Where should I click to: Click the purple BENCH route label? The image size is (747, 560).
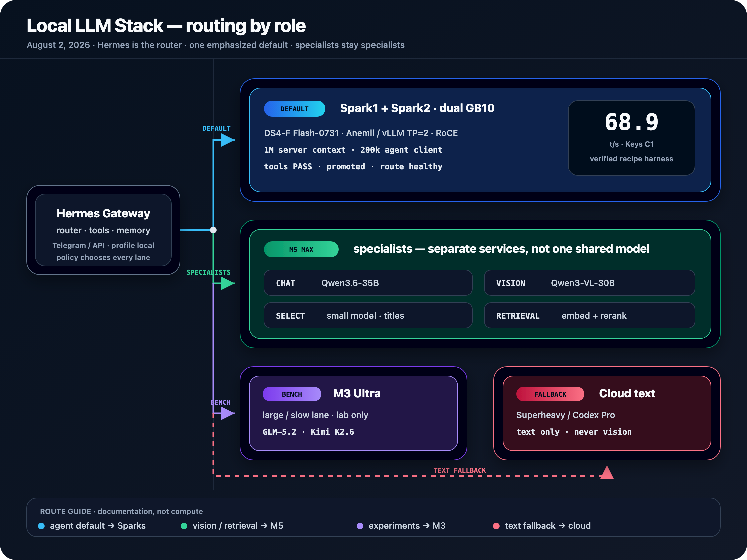coord(221,402)
